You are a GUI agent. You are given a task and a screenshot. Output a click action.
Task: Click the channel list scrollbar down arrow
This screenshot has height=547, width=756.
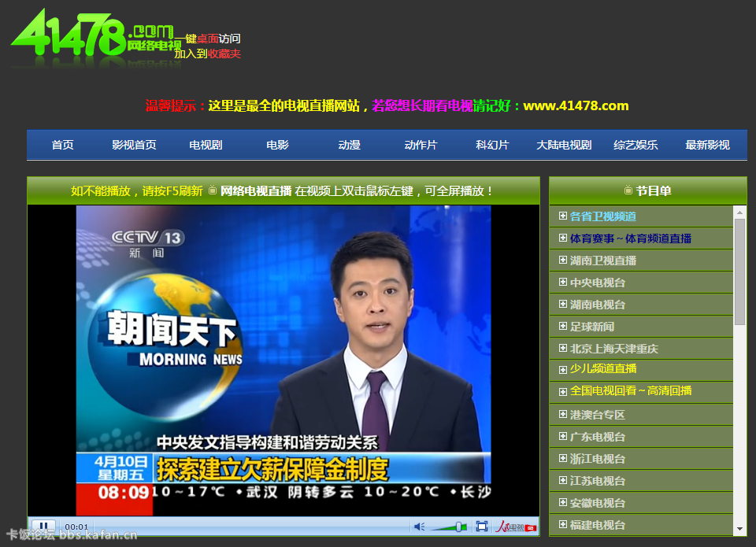point(739,528)
